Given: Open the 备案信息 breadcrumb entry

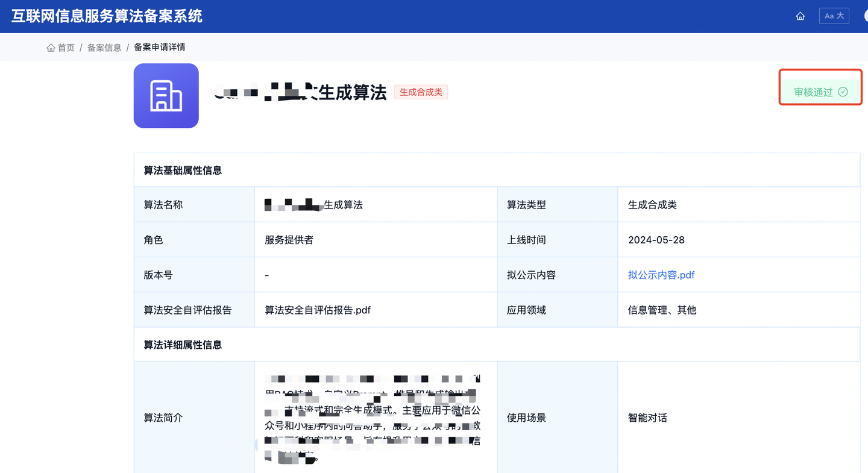Looking at the screenshot, I should coord(104,47).
